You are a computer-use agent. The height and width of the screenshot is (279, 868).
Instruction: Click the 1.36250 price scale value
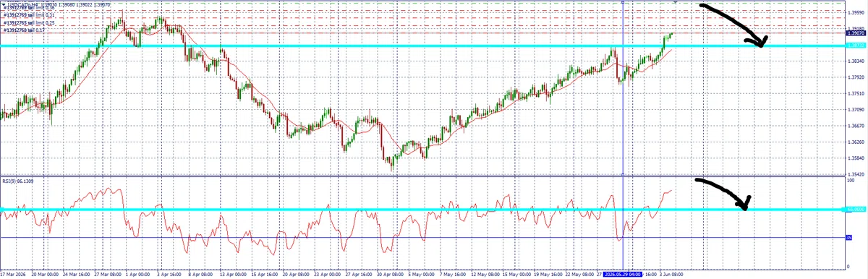pyautogui.click(x=856, y=142)
